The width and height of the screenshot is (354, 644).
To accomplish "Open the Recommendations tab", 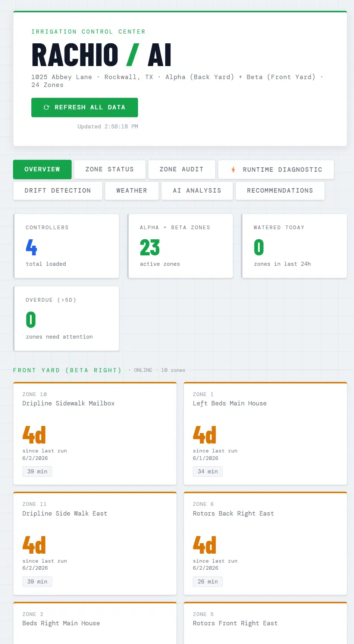I will tap(280, 191).
